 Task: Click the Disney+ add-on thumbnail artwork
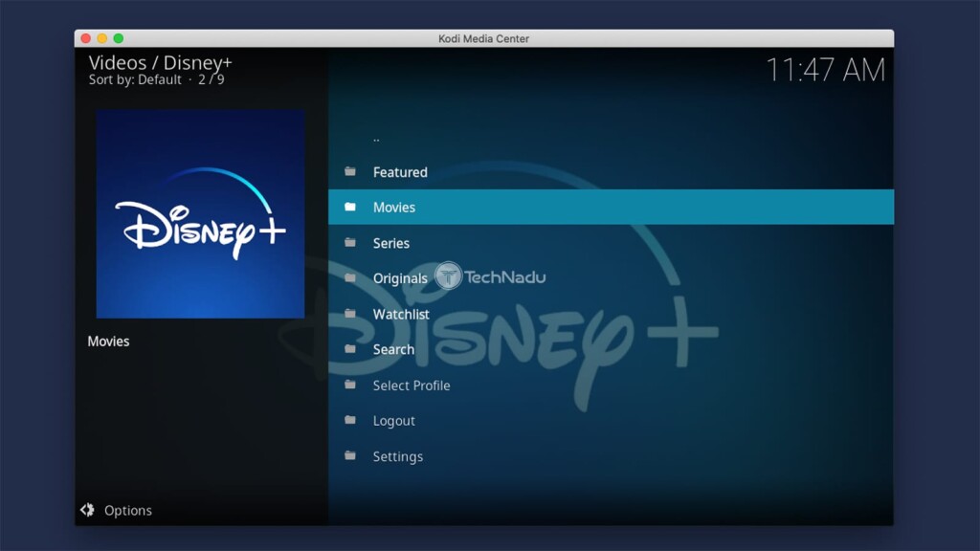200,214
